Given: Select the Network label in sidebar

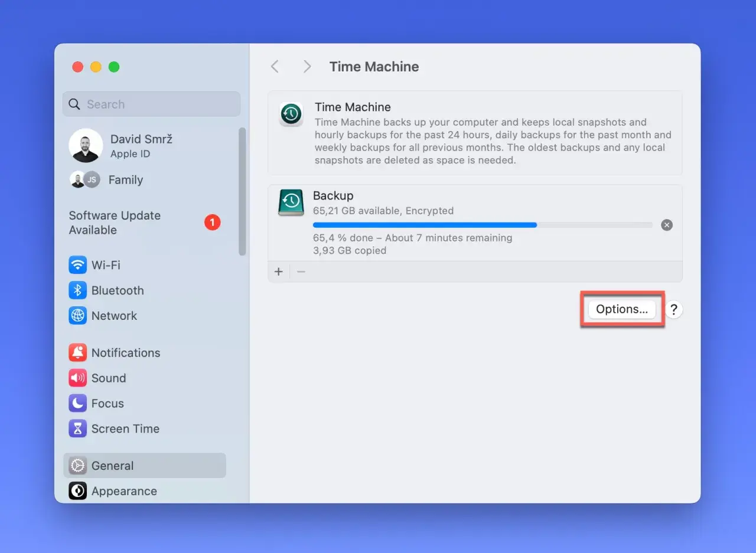Looking at the screenshot, I should pyautogui.click(x=114, y=316).
